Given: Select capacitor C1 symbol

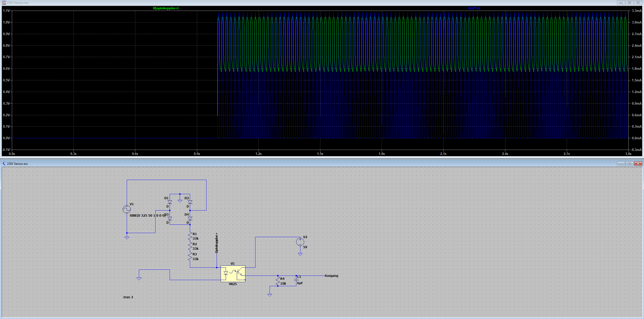Looking at the screenshot, I should click(296, 280).
